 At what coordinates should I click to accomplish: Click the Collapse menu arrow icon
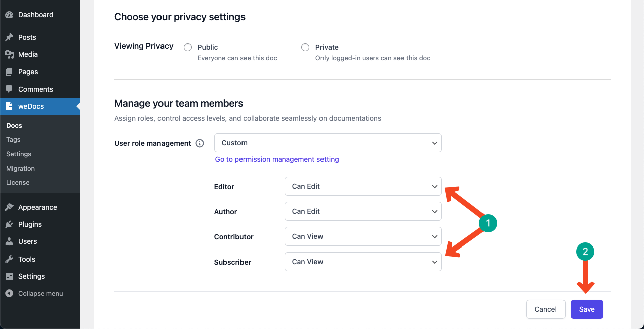pos(9,293)
